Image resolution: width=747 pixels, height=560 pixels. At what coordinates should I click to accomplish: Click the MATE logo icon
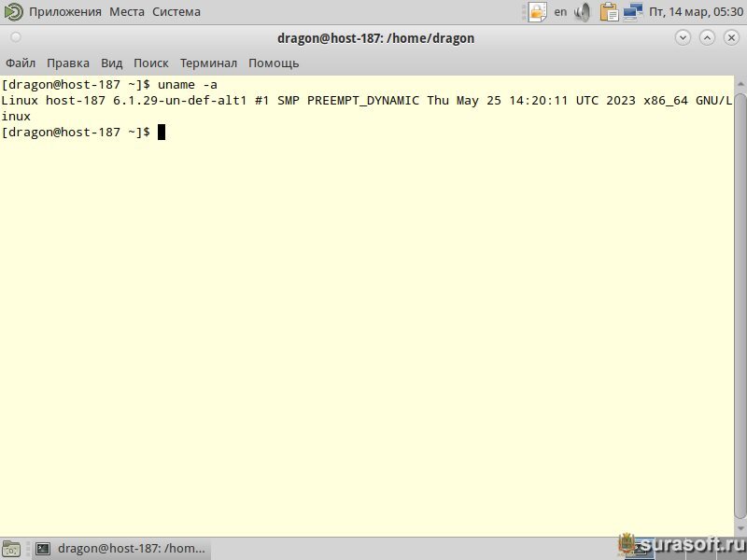click(x=13, y=12)
